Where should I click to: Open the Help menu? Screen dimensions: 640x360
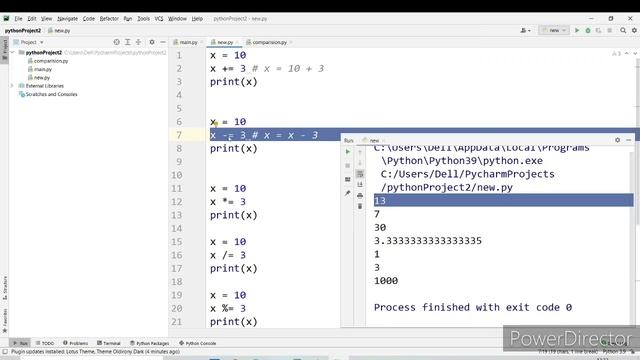tap(197, 19)
